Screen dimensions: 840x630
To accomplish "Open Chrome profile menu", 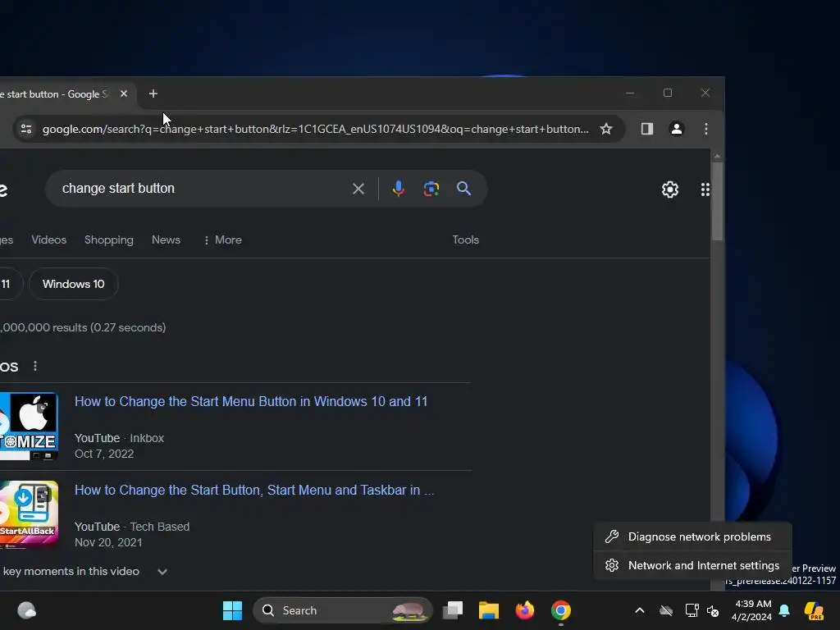I will click(677, 129).
